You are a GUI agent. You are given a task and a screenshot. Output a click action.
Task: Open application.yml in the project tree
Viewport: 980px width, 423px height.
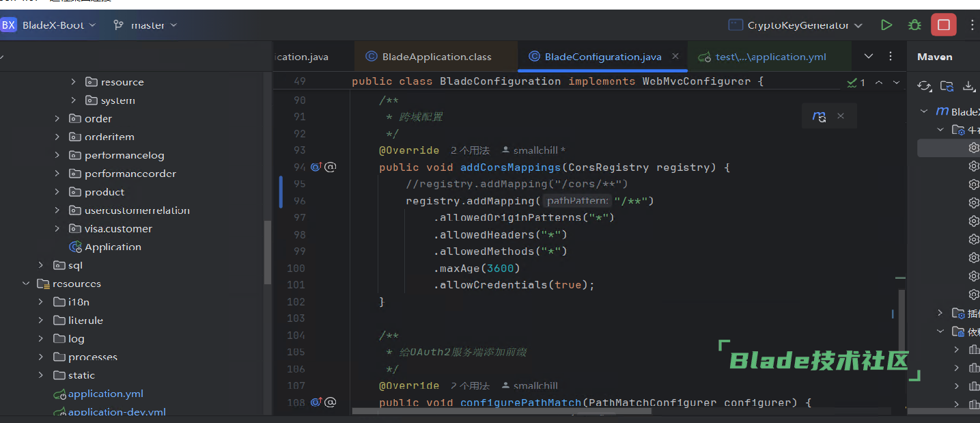point(105,394)
